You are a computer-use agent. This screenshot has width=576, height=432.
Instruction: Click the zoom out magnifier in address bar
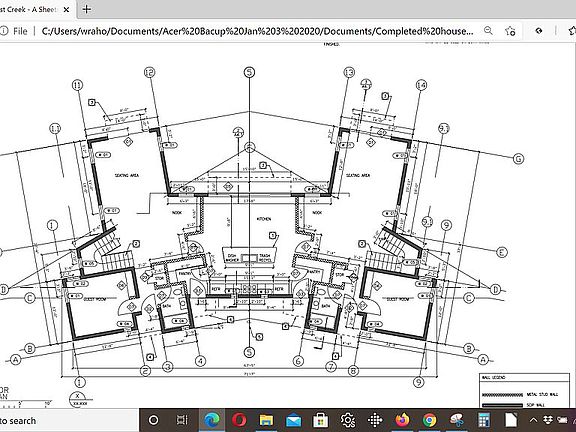(488, 30)
